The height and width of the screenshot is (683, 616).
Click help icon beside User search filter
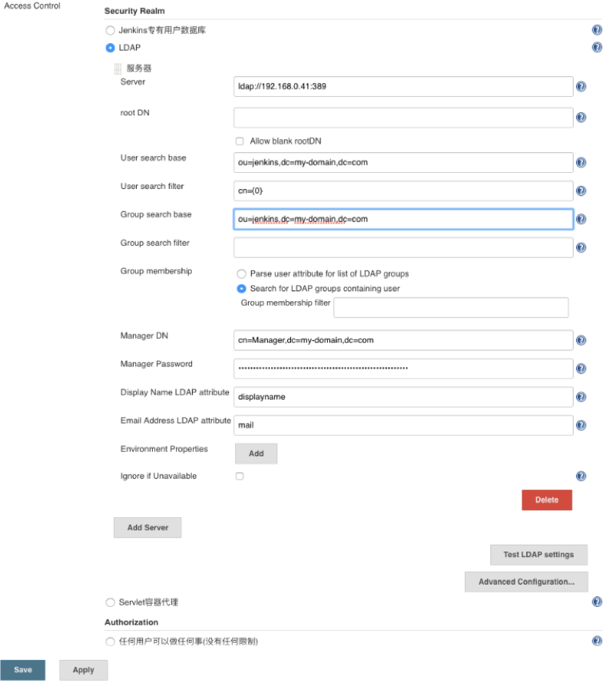(581, 191)
